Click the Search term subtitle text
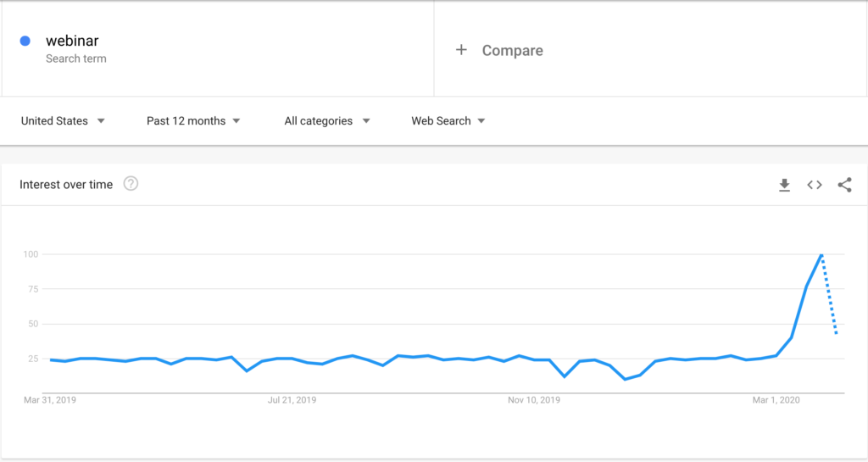 [x=75, y=58]
